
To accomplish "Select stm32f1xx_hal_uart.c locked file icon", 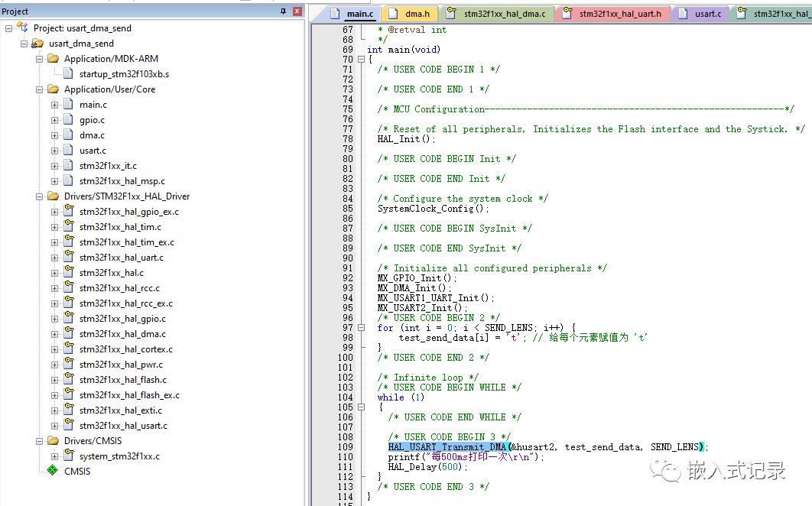I will (69, 256).
